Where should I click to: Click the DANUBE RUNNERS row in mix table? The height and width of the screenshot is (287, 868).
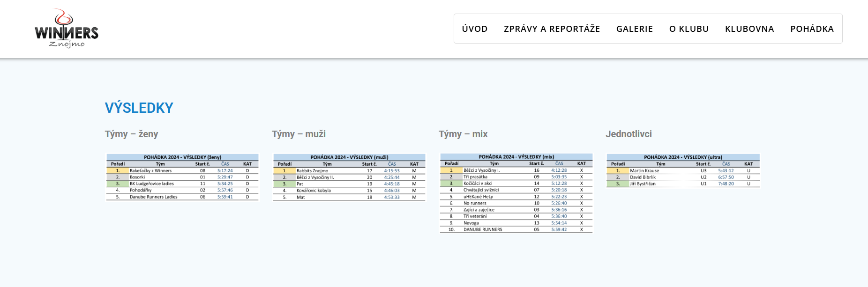pos(516,229)
